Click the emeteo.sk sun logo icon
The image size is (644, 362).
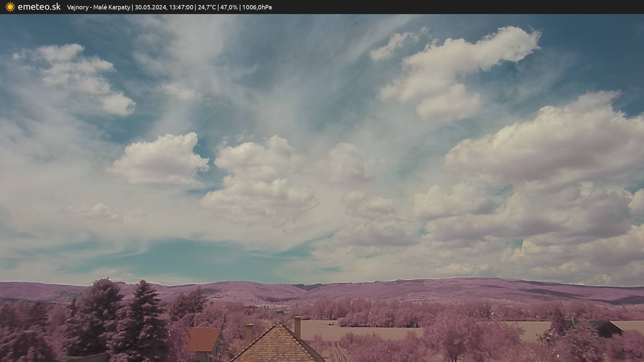[x=10, y=7]
